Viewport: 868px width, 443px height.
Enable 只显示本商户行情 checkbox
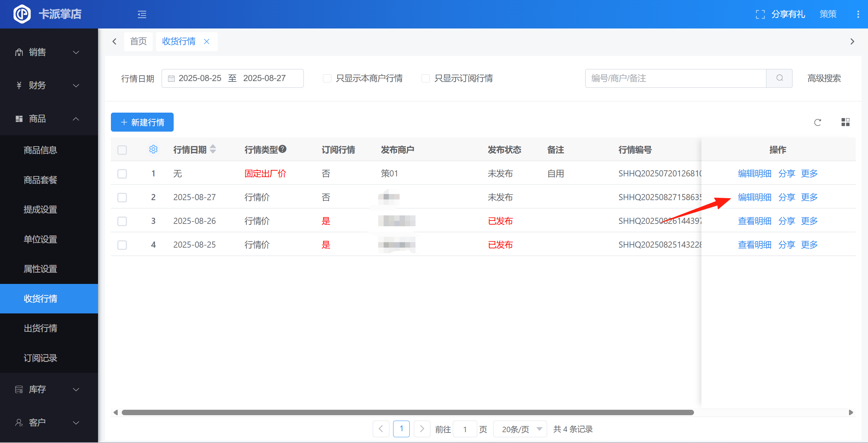coord(327,78)
